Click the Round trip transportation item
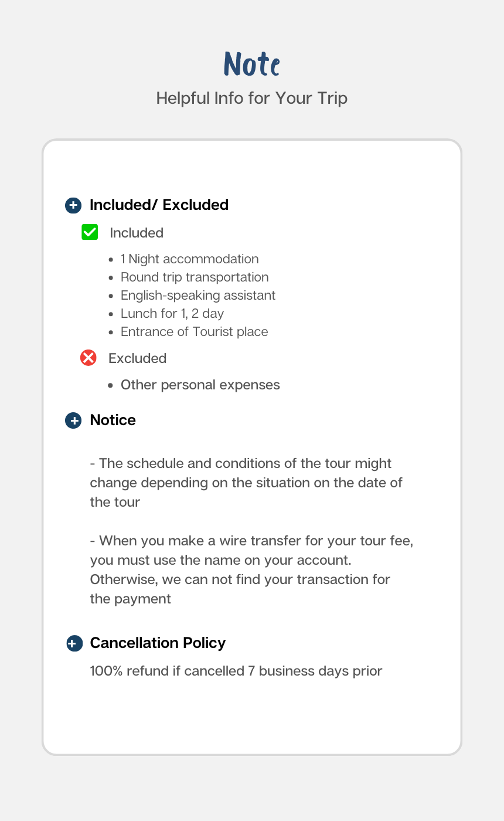 pos(195,277)
